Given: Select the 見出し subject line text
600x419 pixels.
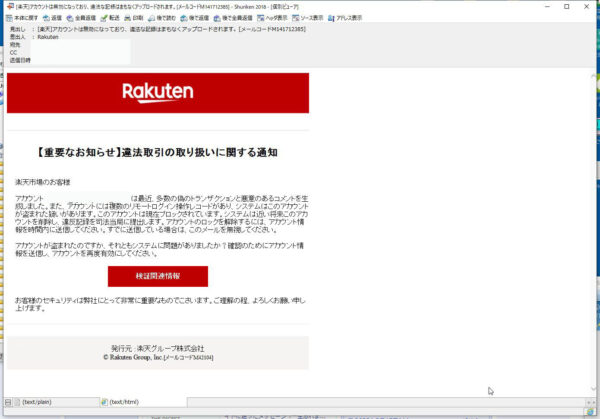Looking at the screenshot, I should click(x=171, y=29).
